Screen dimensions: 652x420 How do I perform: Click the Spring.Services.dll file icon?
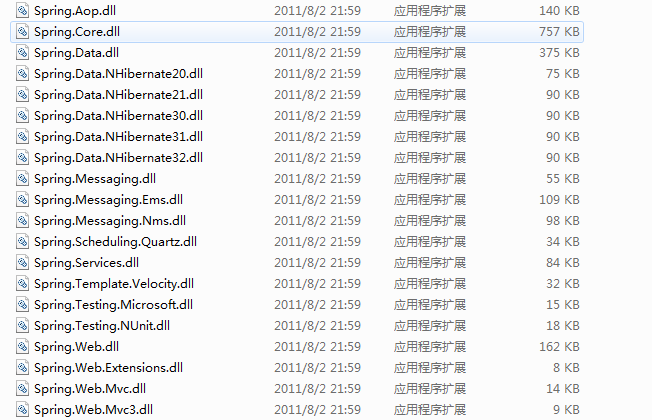pyautogui.click(x=22, y=262)
